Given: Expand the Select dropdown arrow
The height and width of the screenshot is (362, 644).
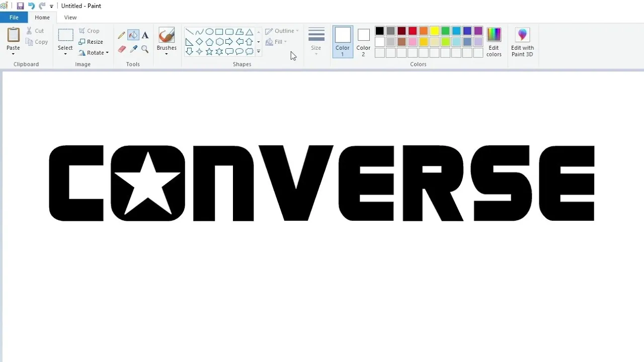Looking at the screenshot, I should pyautogui.click(x=65, y=54).
